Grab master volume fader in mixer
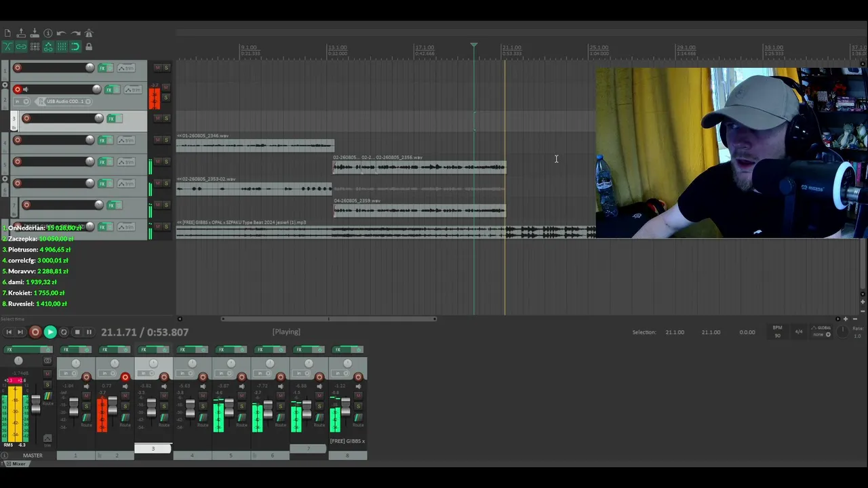Viewport: 868px width, 488px height. coord(35,404)
